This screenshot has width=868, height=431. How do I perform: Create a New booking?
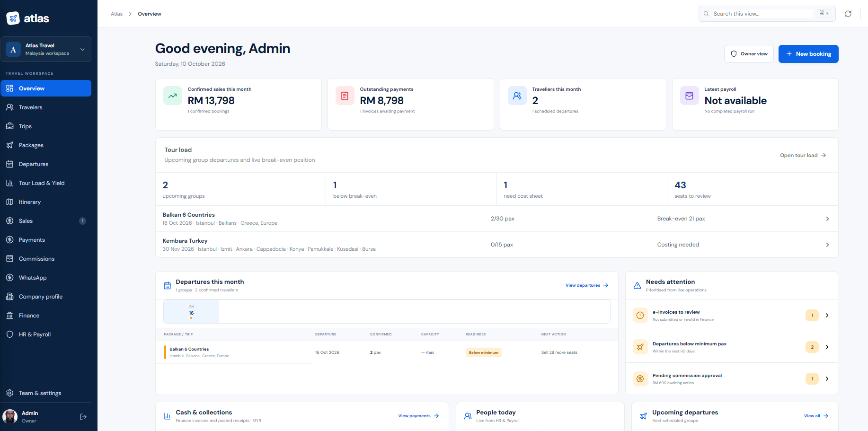pos(808,54)
